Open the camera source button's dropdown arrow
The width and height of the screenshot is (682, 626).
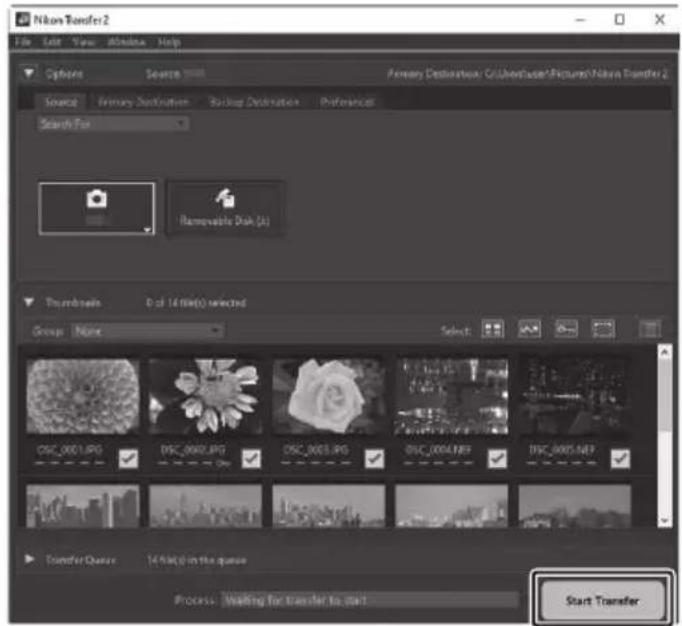pos(147,229)
